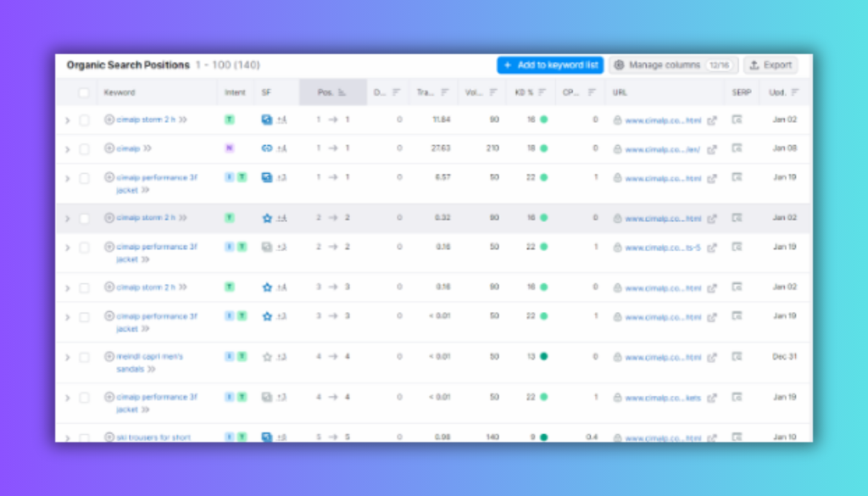Screen dimensions: 868x496
Task: Expand the 'meindl capri men's sandals' row details
Action: 67,357
